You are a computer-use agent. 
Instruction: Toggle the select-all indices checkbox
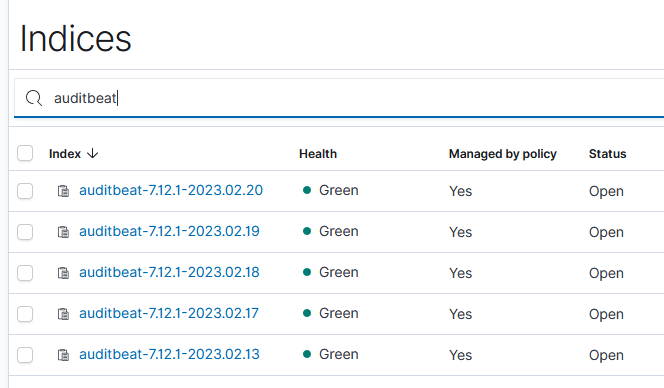coord(25,153)
